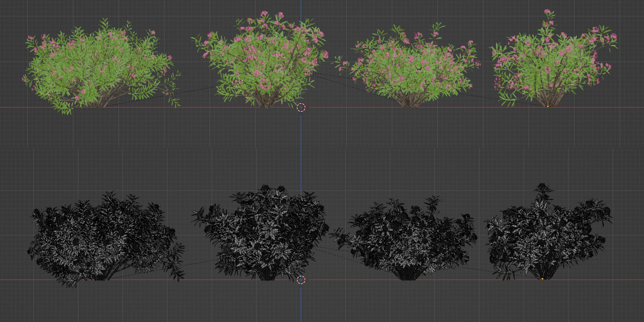Select the rightmost wireframe bush in lower view
Viewport: 644px width, 322px height.
pos(548,232)
